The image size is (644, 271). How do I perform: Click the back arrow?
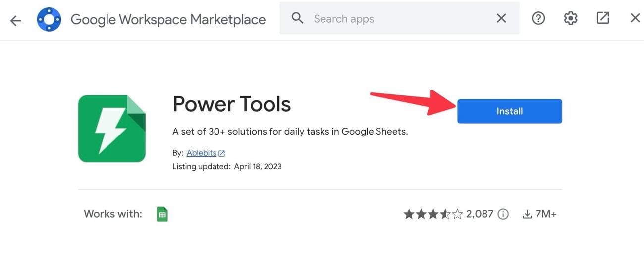point(15,20)
